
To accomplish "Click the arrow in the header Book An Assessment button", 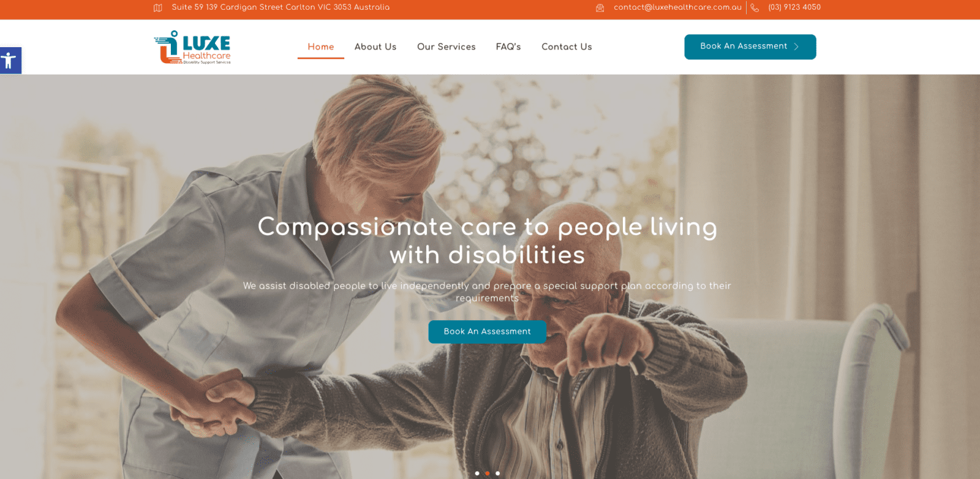I will click(796, 47).
